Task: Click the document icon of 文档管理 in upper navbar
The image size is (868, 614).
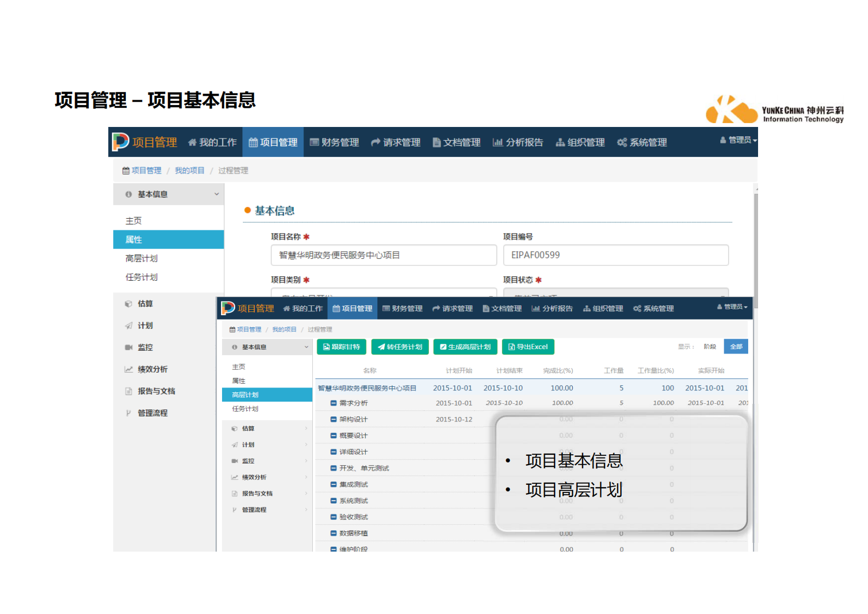Action: [x=436, y=142]
